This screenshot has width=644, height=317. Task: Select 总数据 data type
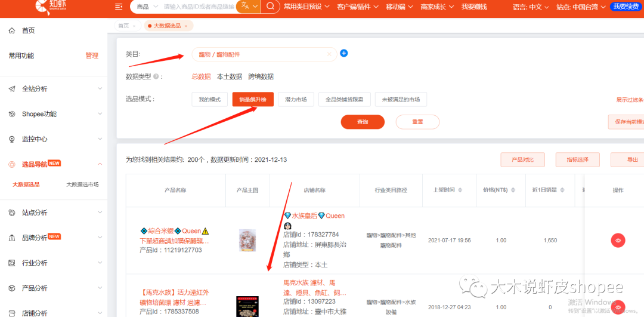coord(202,77)
